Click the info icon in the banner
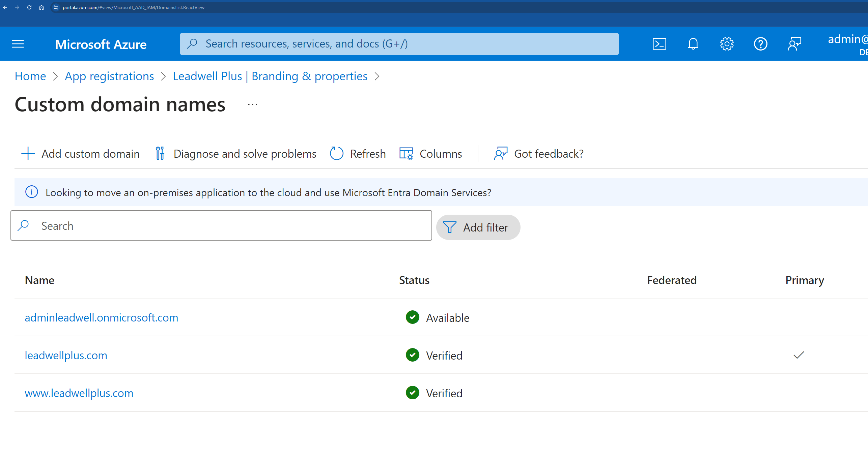 pos(32,192)
